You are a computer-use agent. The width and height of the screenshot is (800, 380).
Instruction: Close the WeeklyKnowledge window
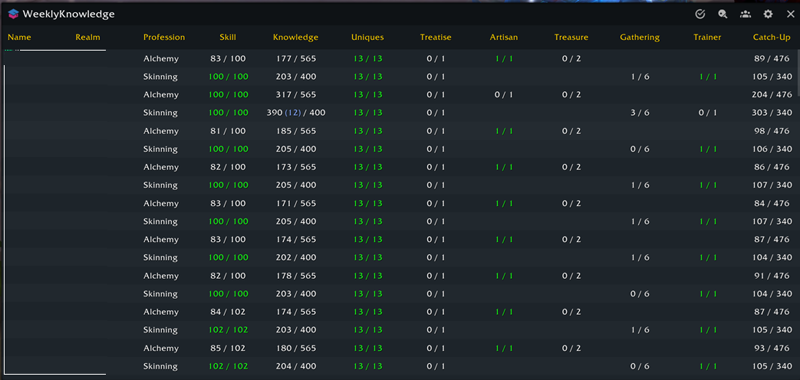(790, 14)
